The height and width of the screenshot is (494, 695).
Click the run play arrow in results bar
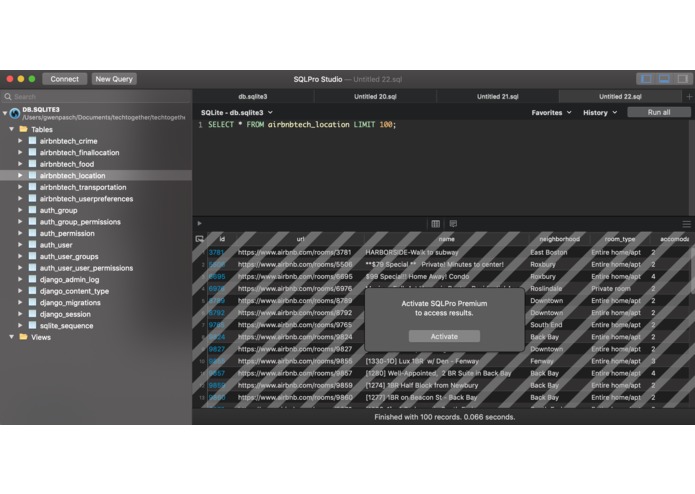pos(199,223)
